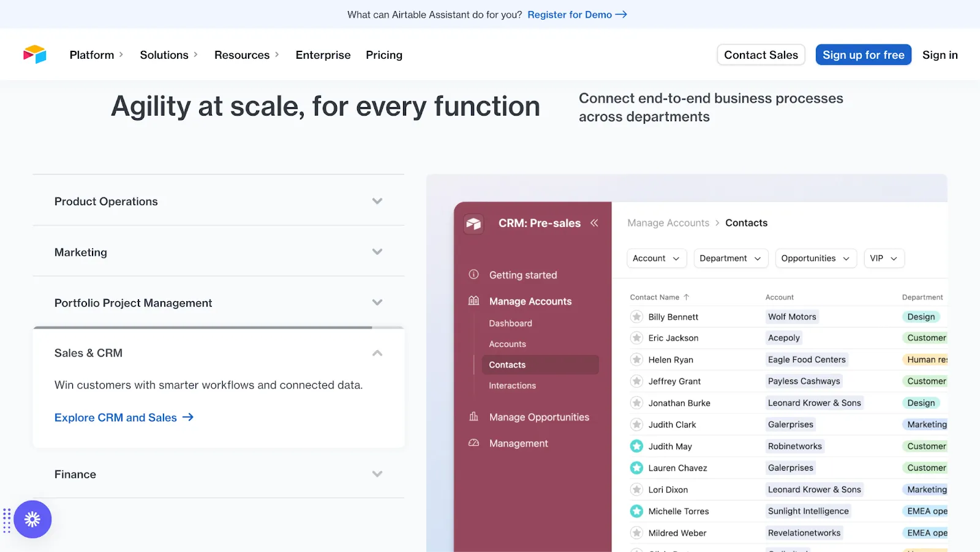Viewport: 980px width, 552px height.
Task: Click the Contact Name column header
Action: pyautogui.click(x=654, y=297)
